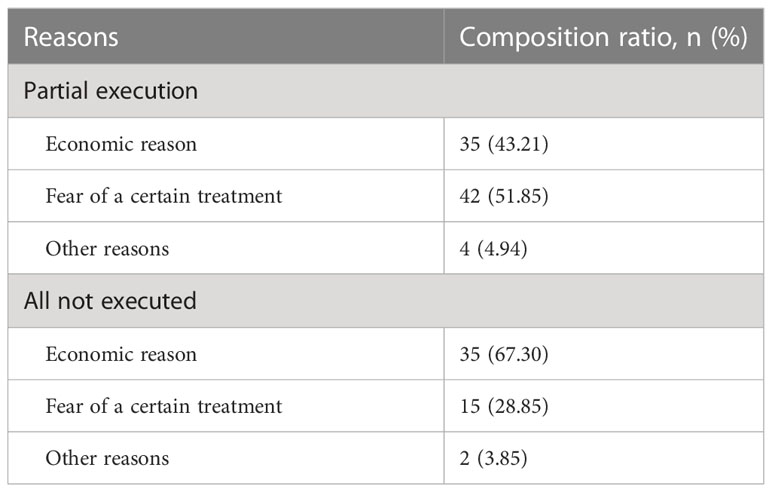Click the word execution in Partial execution

tap(147, 91)
